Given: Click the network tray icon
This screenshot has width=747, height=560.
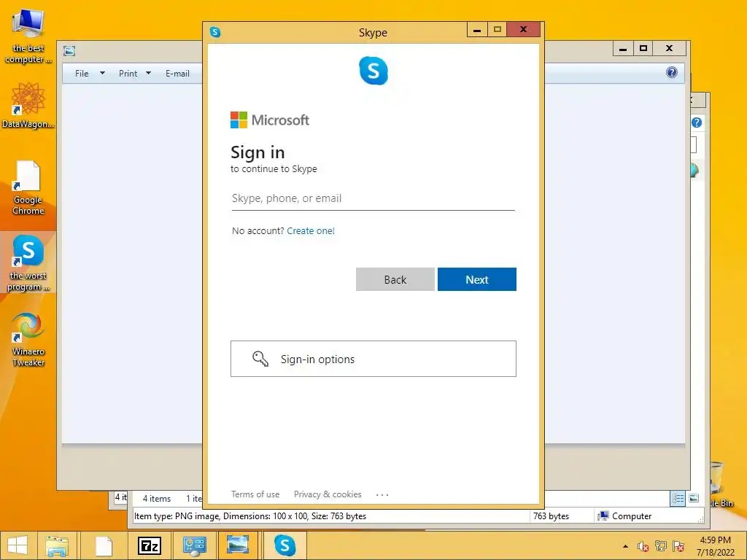Looking at the screenshot, I should click(661, 546).
